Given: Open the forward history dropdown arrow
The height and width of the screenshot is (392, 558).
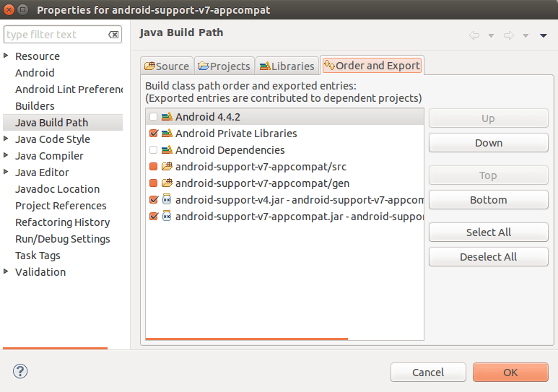Looking at the screenshot, I should pyautogui.click(x=526, y=35).
